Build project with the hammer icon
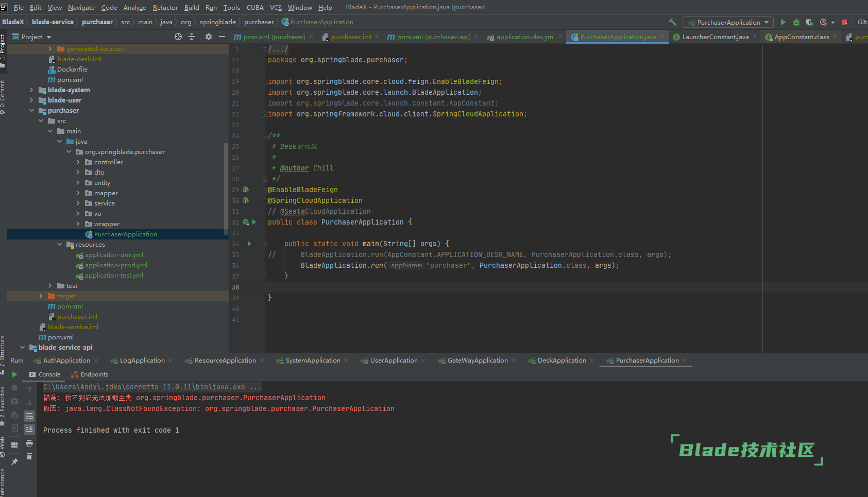The width and height of the screenshot is (868, 497). tap(672, 22)
